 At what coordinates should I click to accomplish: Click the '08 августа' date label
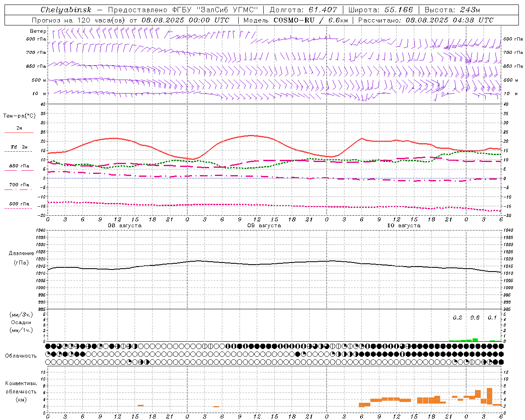(x=125, y=226)
